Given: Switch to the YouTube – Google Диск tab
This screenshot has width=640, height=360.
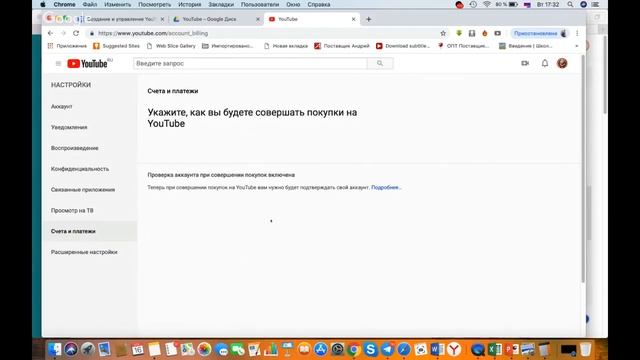Looking at the screenshot, I should click(216, 19).
